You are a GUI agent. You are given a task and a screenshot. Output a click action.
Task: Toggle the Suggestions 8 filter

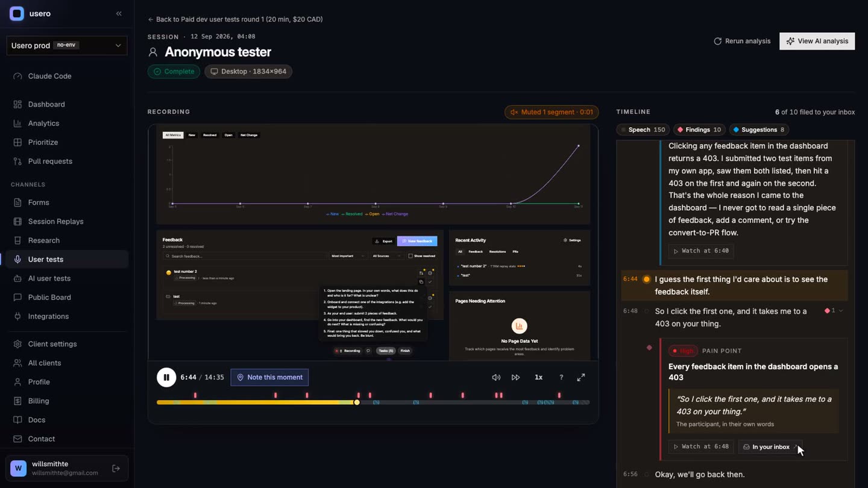759,130
